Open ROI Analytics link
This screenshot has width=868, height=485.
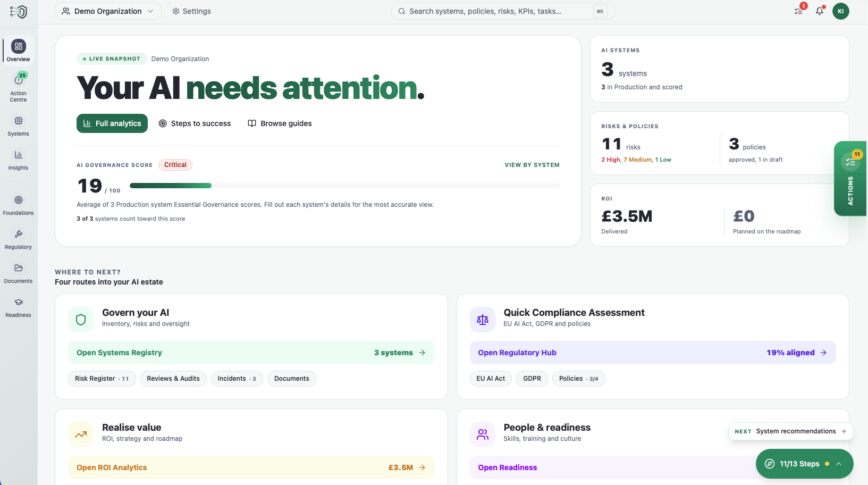[x=251, y=467]
